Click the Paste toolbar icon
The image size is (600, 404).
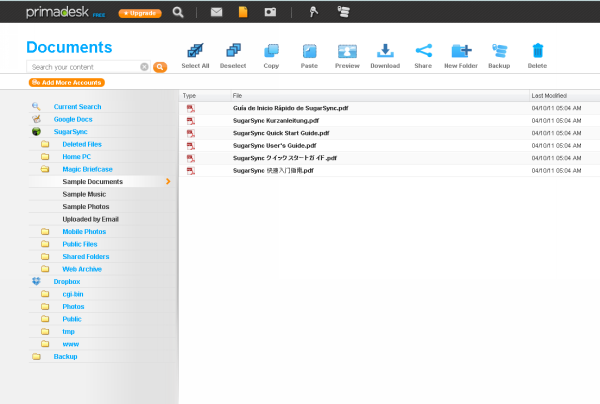pyautogui.click(x=309, y=51)
